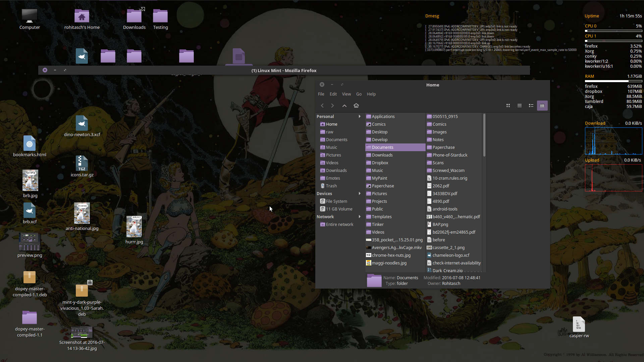Select brb.xcf file on desktop
The height and width of the screenshot is (362, 644).
[30, 214]
